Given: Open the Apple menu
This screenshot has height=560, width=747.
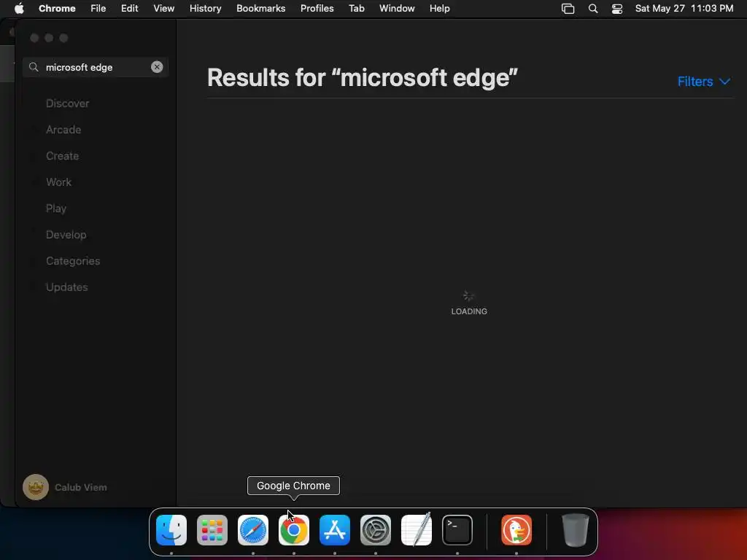Looking at the screenshot, I should (19, 9).
